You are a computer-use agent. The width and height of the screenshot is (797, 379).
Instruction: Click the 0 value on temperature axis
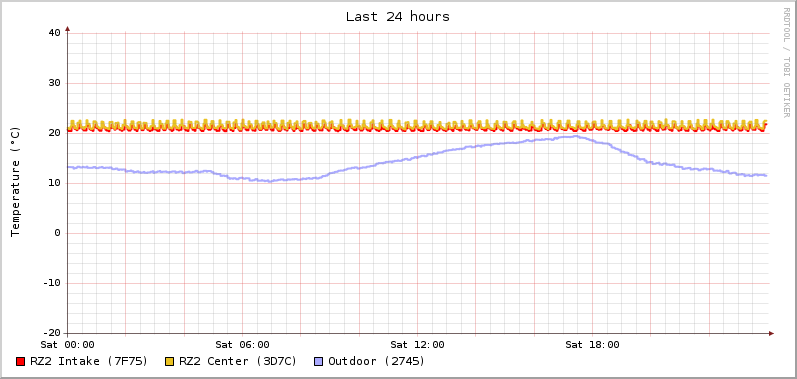pos(57,233)
